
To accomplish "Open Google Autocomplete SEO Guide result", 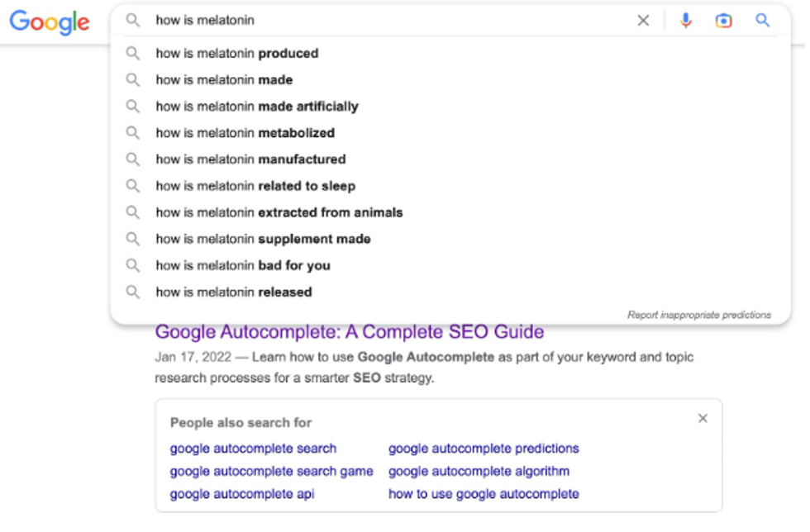I will point(350,332).
